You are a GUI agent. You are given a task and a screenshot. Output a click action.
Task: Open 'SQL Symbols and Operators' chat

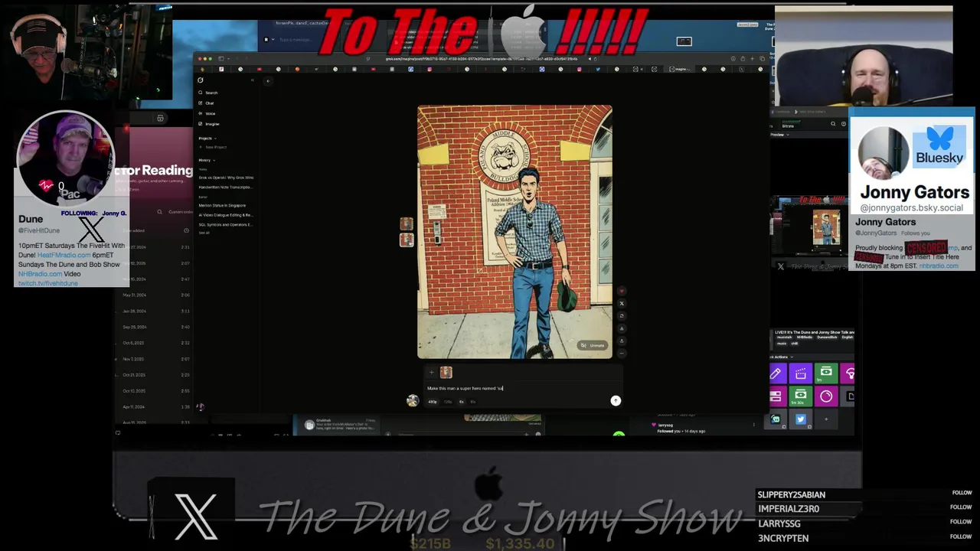pos(225,224)
